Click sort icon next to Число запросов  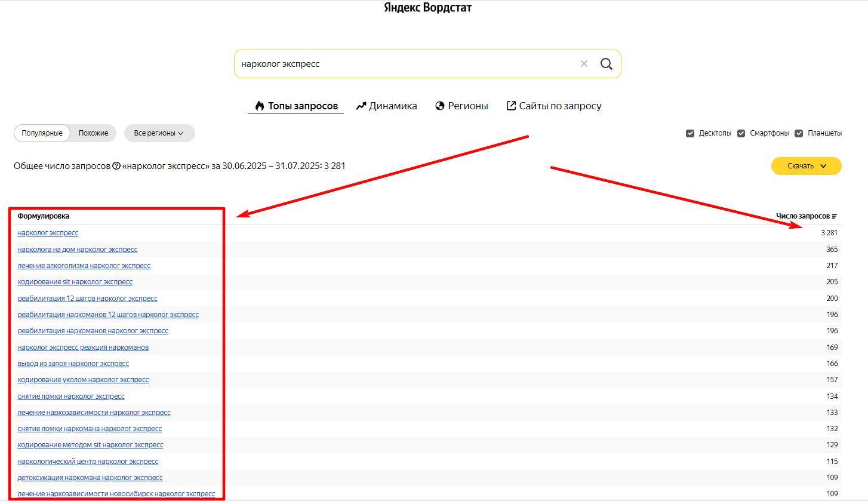(835, 216)
